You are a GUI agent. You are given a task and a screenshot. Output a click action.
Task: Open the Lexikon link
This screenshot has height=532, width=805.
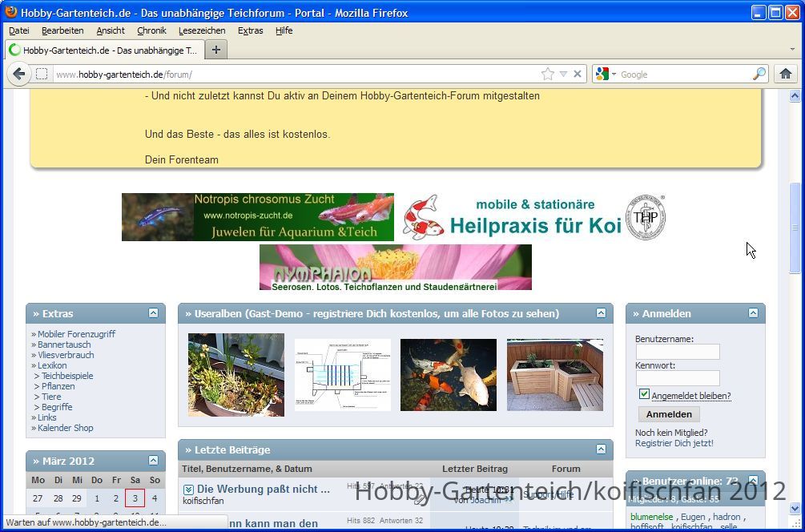[52, 365]
